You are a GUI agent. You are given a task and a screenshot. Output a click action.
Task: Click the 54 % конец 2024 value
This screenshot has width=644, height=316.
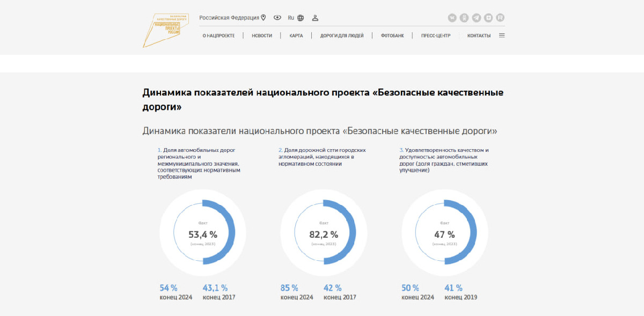tap(176, 292)
